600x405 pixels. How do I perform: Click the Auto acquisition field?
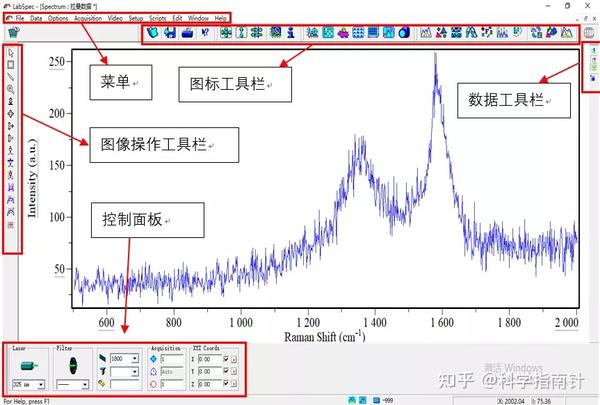click(172, 371)
